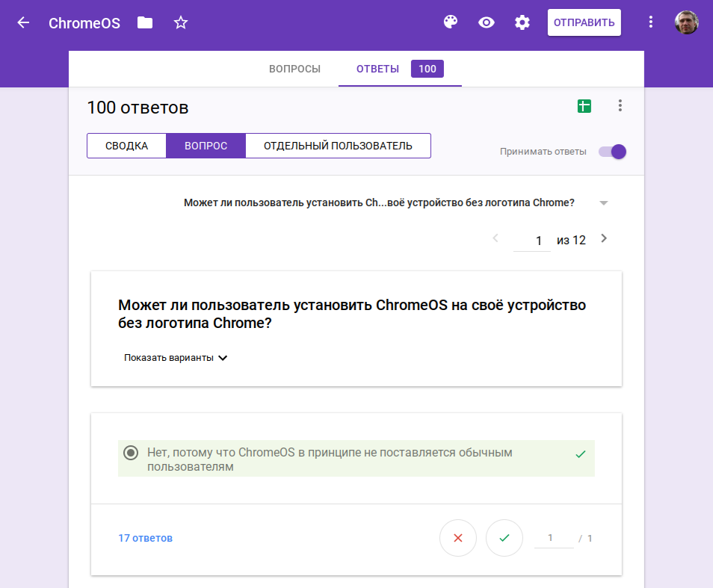Screen dimensions: 713x588
Task: Click the preview eye icon
Action: pos(487,22)
